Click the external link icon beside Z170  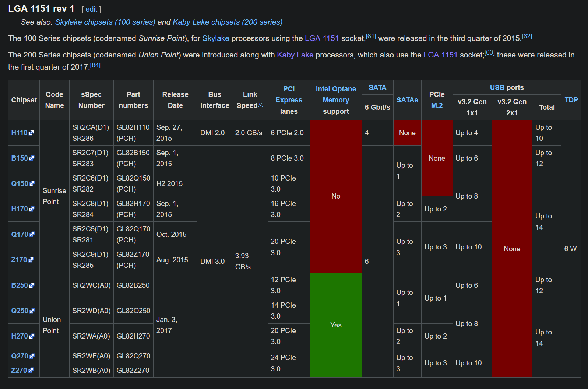tap(31, 260)
